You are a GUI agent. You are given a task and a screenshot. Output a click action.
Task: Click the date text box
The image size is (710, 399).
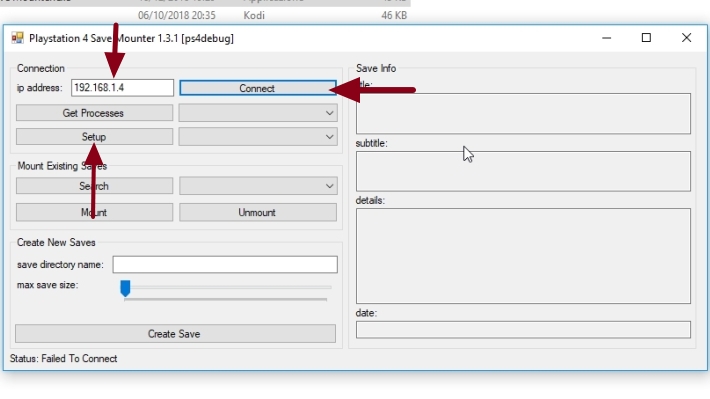tap(523, 330)
